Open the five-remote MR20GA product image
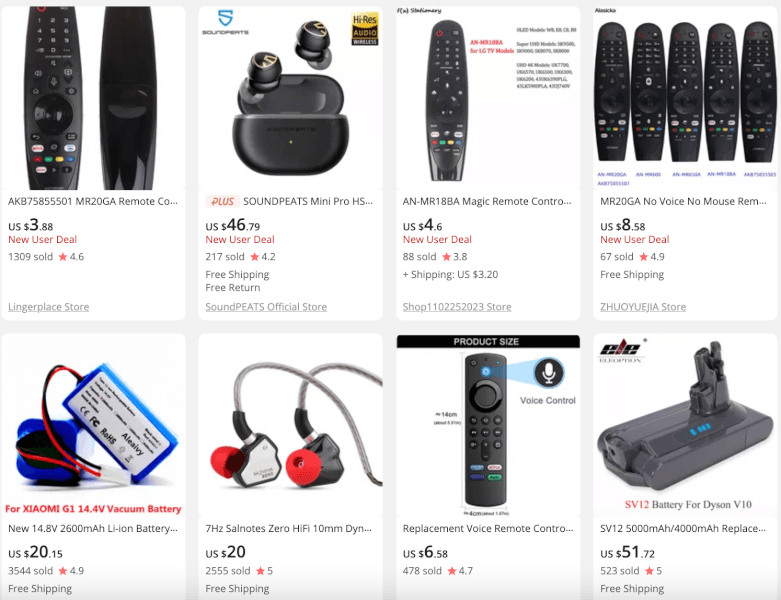This screenshot has width=781, height=600. pyautogui.click(x=685, y=98)
